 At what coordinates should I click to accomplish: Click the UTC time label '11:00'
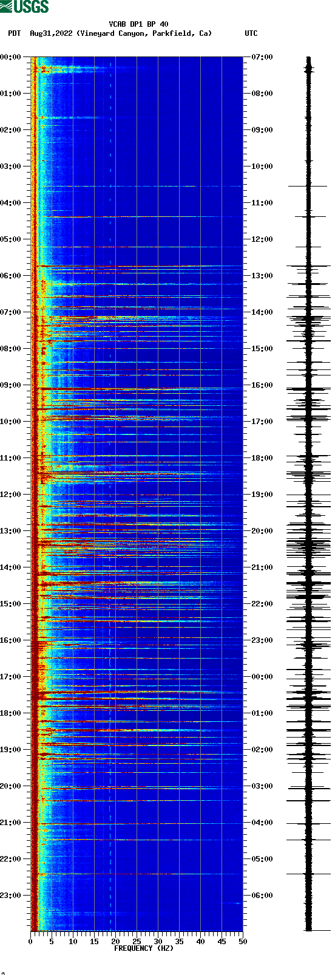262,203
